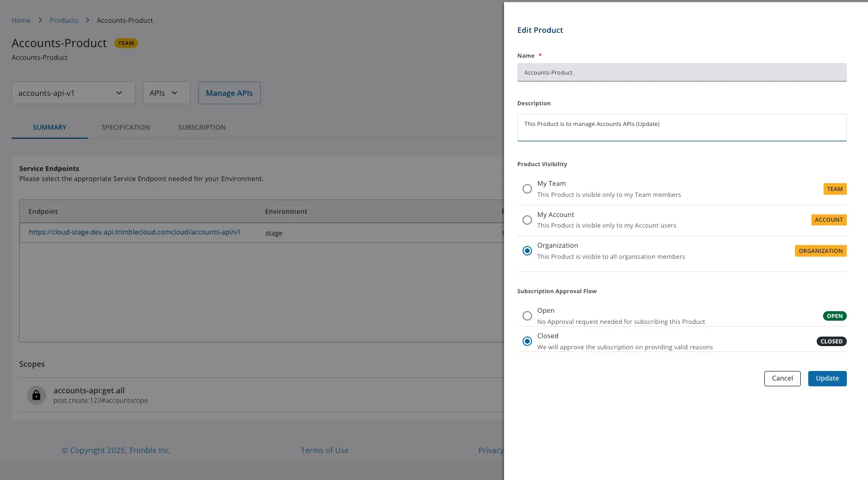Click the accounts-api:get.all scope name
Viewport: 868px width, 480px height.
pos(89,391)
